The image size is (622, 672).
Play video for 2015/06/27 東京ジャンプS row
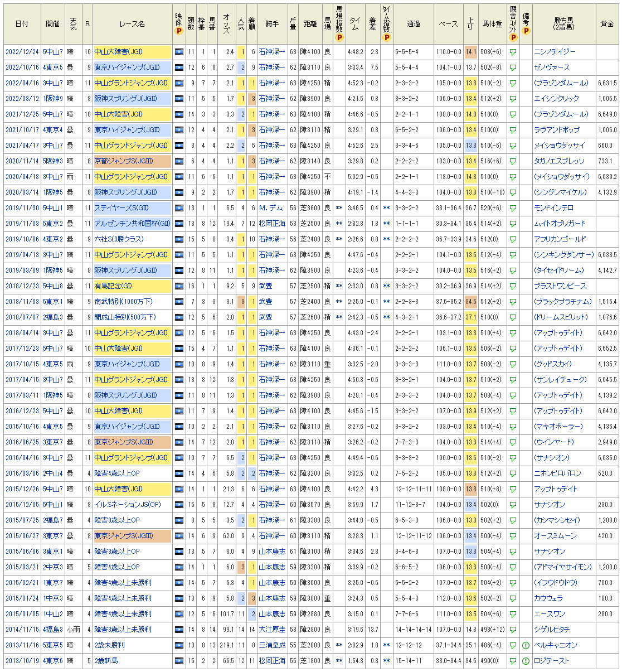(x=179, y=536)
